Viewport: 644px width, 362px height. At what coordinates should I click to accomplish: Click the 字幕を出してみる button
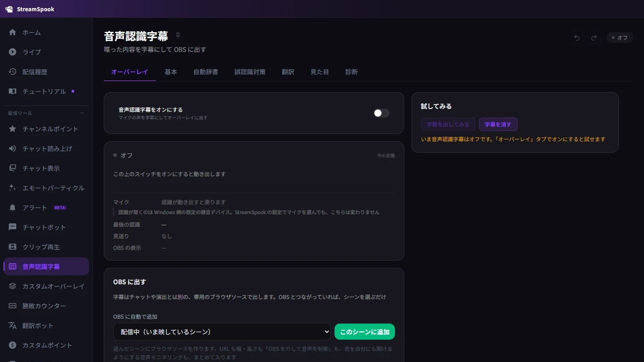[448, 124]
